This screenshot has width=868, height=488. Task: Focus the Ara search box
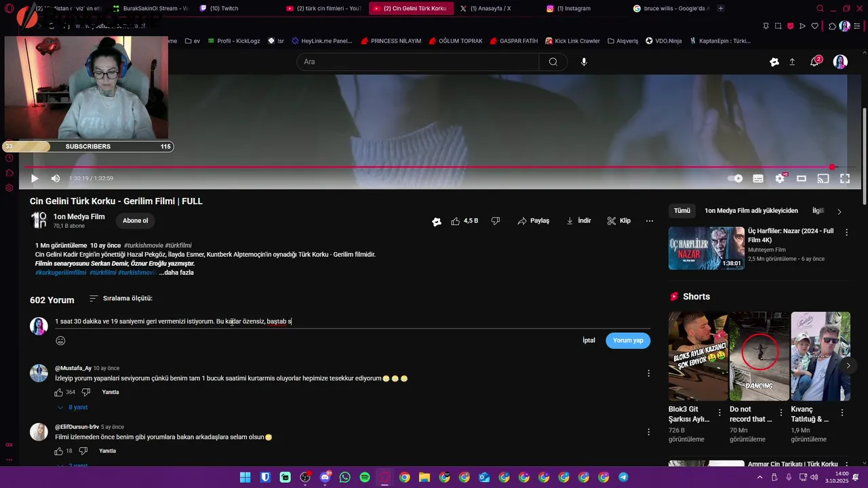click(x=418, y=62)
